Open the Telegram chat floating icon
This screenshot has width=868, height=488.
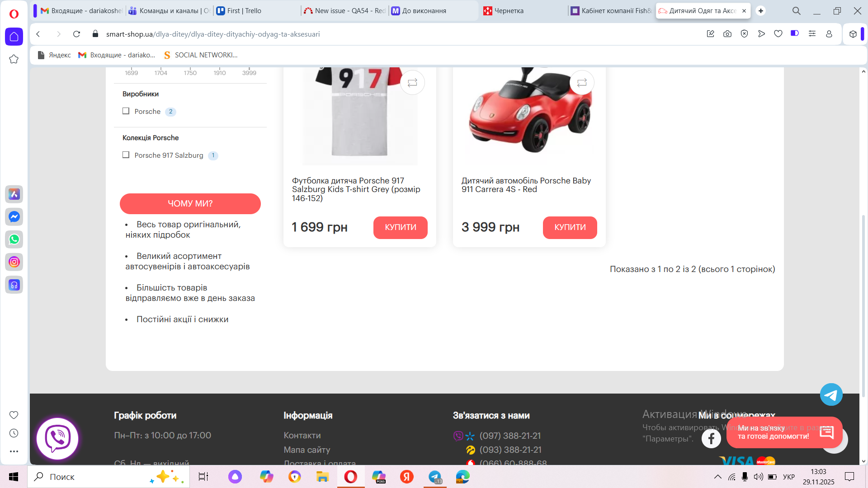(831, 395)
